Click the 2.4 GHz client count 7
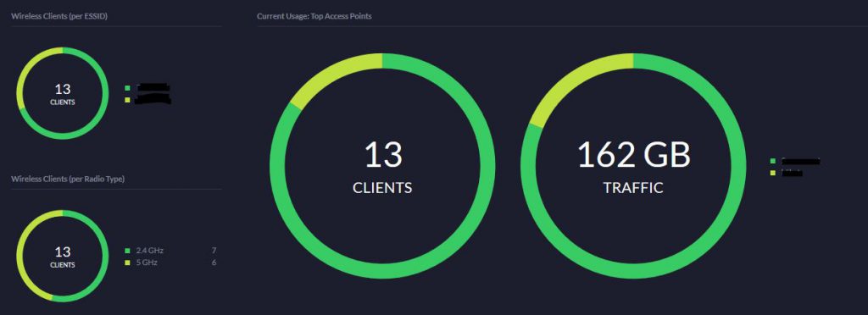The image size is (868, 315). click(x=214, y=251)
